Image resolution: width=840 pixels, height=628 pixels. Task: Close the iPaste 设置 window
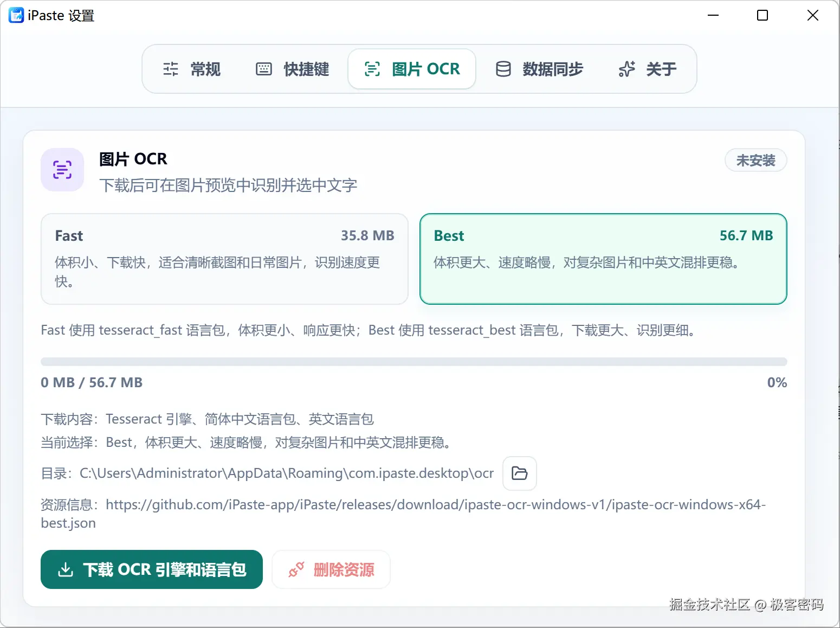click(x=813, y=15)
